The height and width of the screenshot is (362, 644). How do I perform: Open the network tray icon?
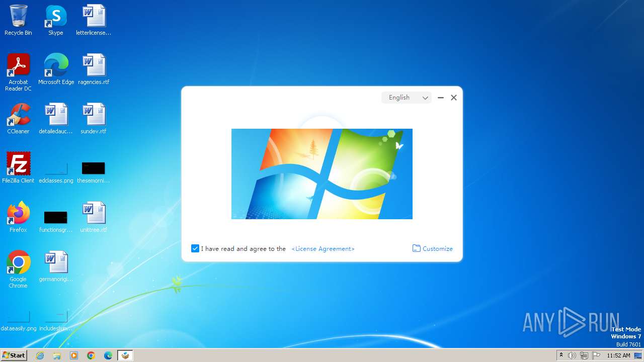[x=584, y=355]
